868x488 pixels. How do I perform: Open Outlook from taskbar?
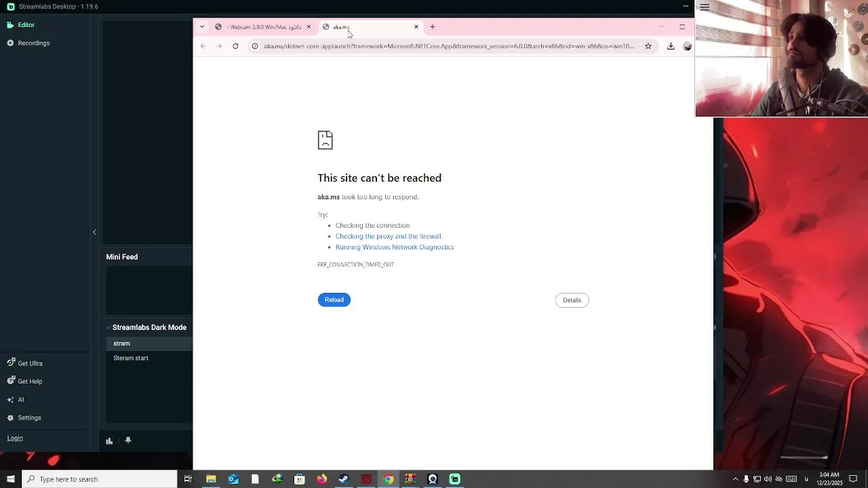coord(233,479)
